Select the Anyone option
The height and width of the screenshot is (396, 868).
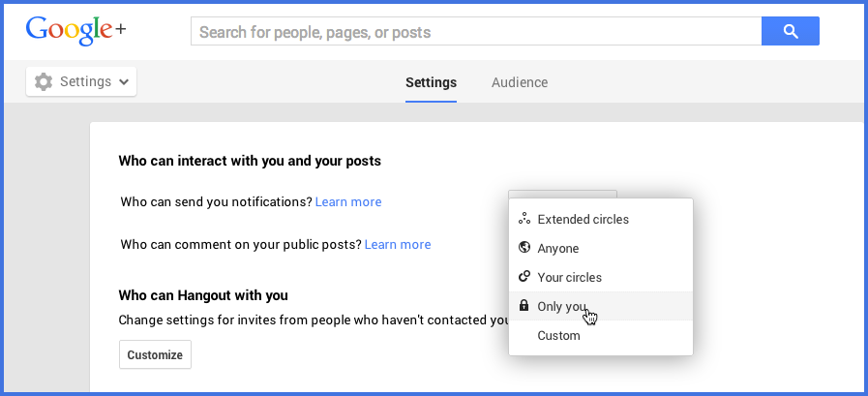point(601,248)
